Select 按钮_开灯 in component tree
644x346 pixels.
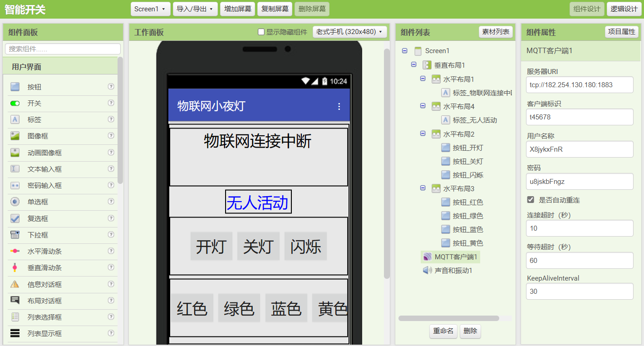462,148
